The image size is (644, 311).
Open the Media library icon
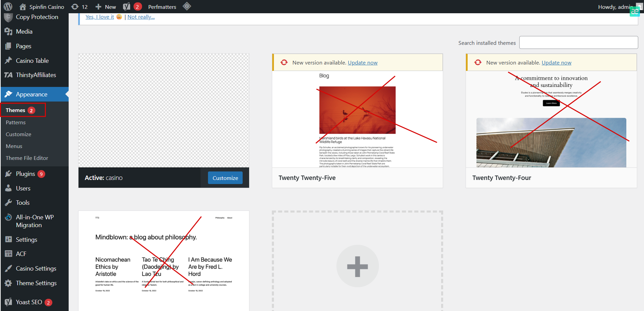click(8, 32)
